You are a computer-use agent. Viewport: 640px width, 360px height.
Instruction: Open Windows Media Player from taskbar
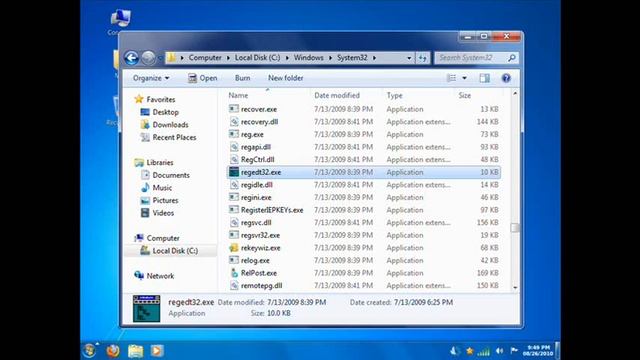tap(157, 351)
